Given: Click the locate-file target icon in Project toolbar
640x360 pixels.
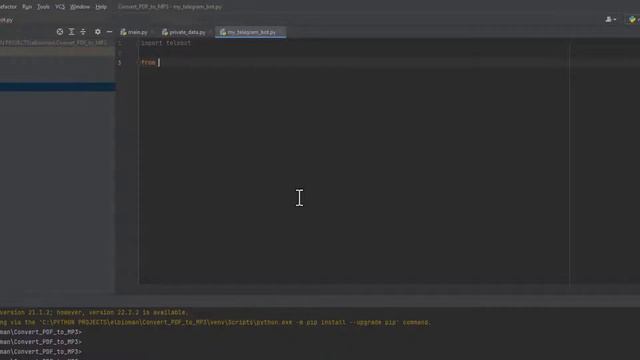Looking at the screenshot, I should click(60, 31).
